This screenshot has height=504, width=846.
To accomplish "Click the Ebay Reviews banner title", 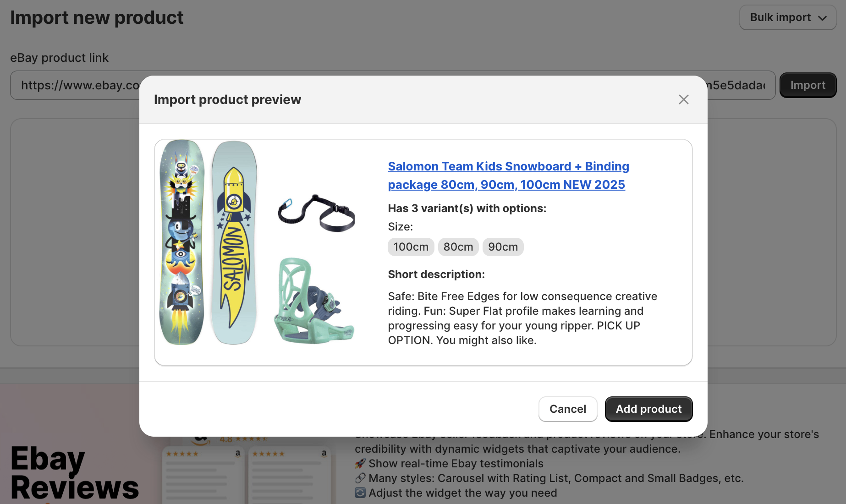I will point(74,473).
